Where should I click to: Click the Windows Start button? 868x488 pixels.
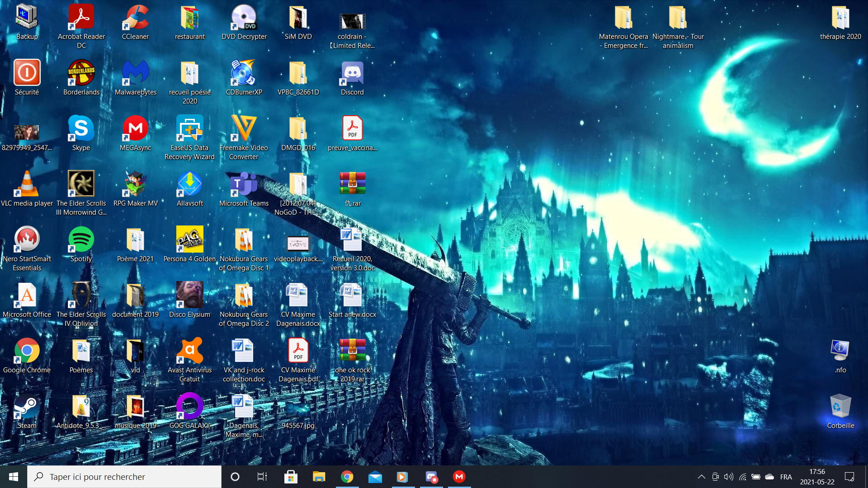tap(14, 477)
